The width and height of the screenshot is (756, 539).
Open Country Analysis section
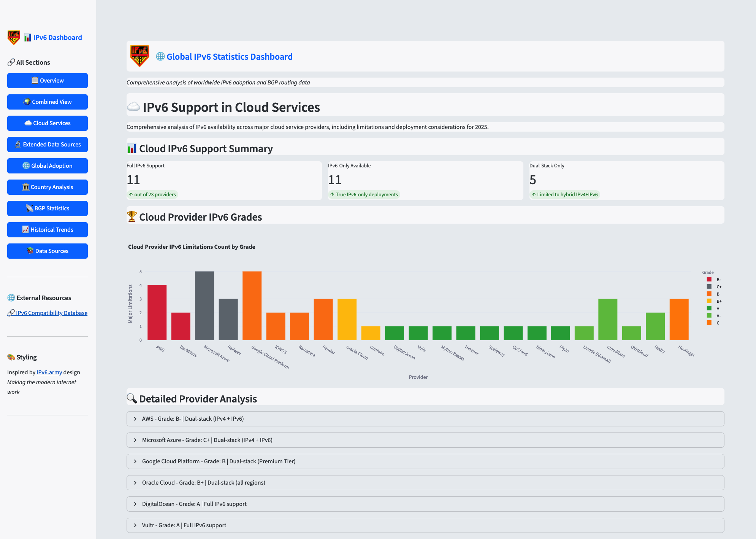click(48, 187)
